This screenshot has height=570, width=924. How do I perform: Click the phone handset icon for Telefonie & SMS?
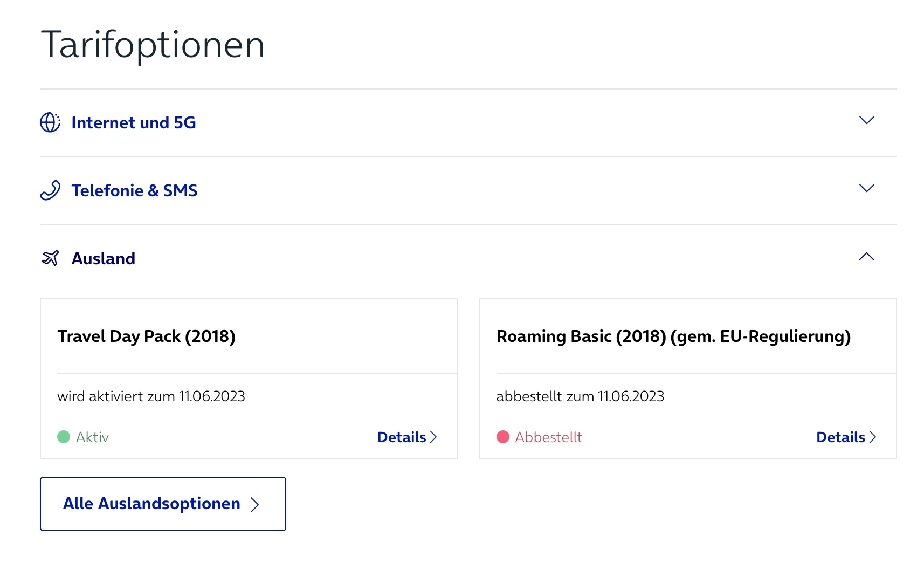[x=50, y=190]
